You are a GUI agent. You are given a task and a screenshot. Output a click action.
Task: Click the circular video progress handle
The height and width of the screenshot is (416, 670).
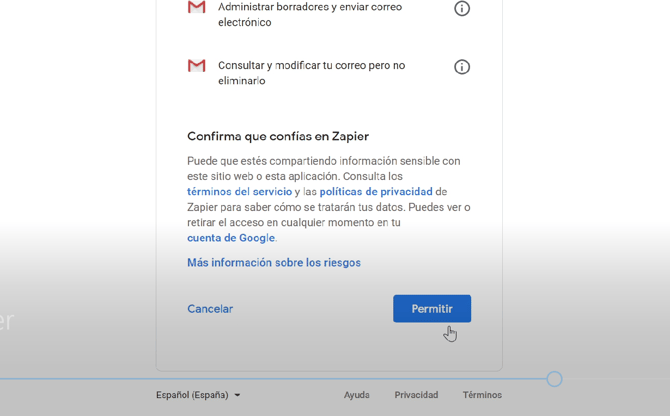[555, 379]
